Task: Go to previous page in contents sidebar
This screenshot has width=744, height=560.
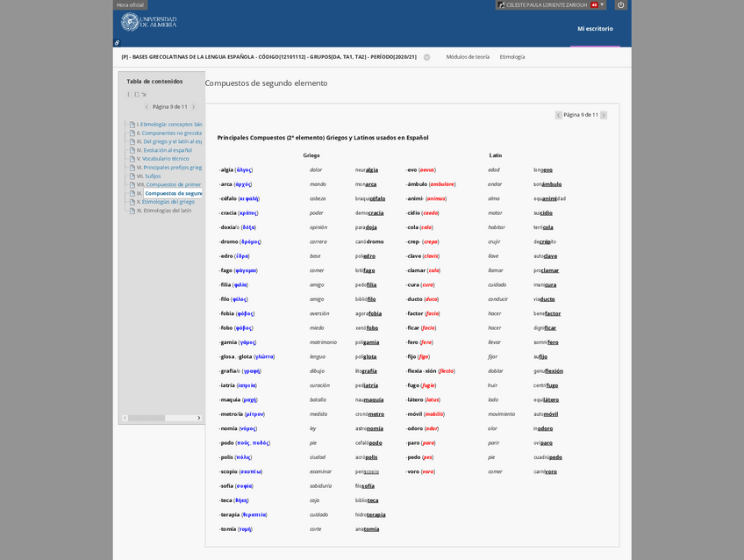Action: 147,107
